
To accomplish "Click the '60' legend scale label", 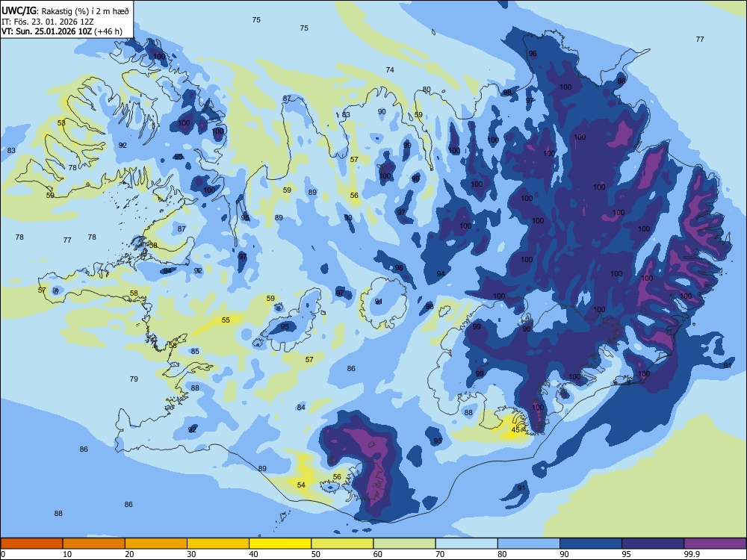I will coord(378,554).
